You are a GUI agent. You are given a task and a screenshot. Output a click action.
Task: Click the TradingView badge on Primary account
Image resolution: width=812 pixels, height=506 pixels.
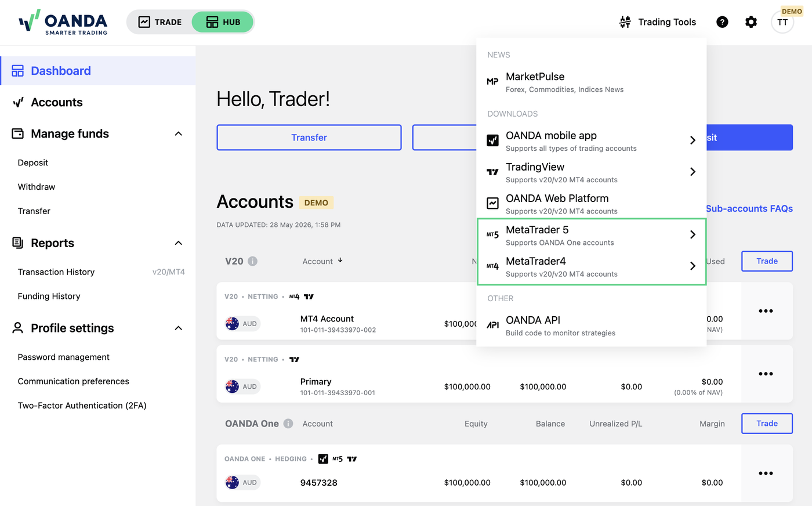pos(294,360)
